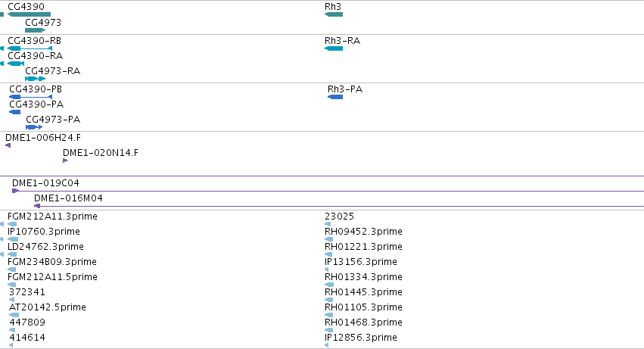Click the Rh3-RA transcript glyph

coord(334,48)
